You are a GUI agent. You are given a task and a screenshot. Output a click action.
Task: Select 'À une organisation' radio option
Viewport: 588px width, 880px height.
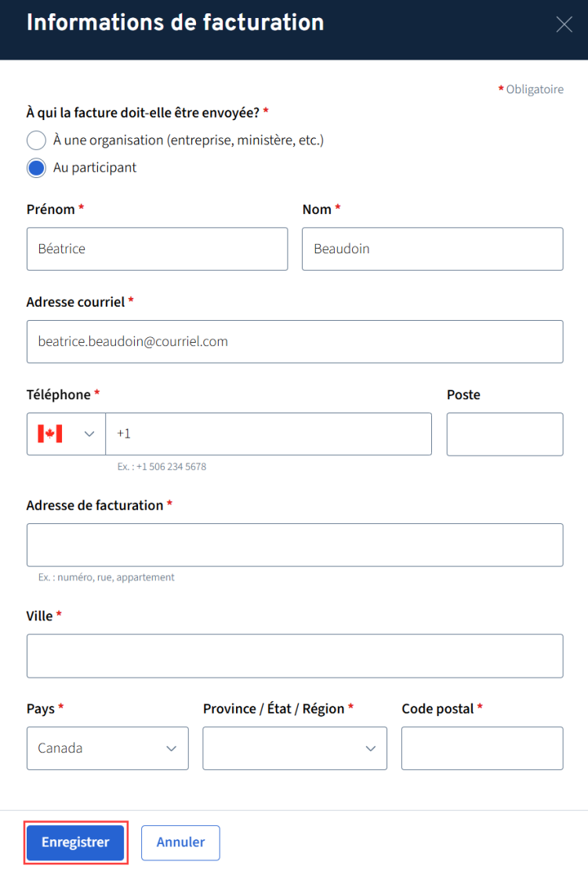[x=36, y=140]
